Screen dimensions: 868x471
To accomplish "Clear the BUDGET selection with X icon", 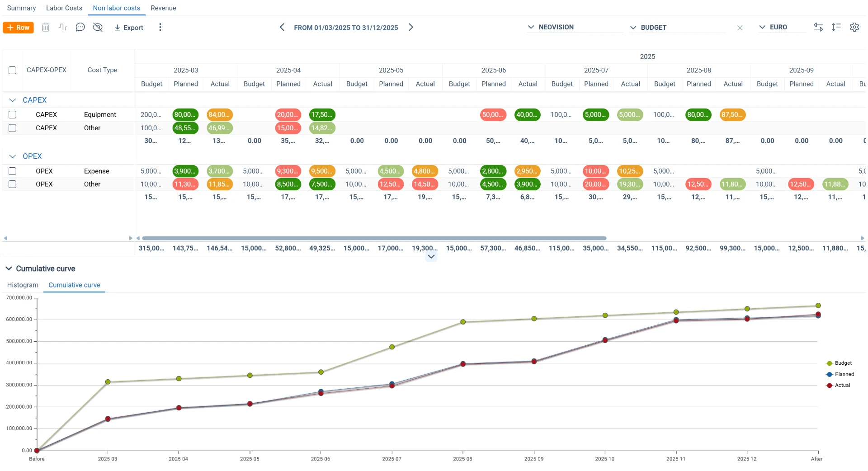I will (740, 28).
